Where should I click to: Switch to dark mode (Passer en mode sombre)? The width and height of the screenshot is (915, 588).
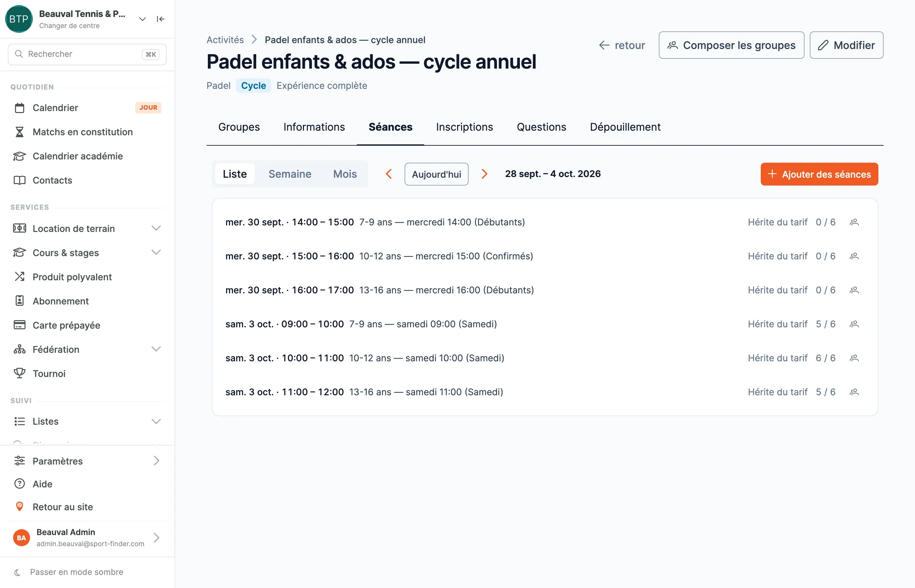pyautogui.click(x=87, y=572)
